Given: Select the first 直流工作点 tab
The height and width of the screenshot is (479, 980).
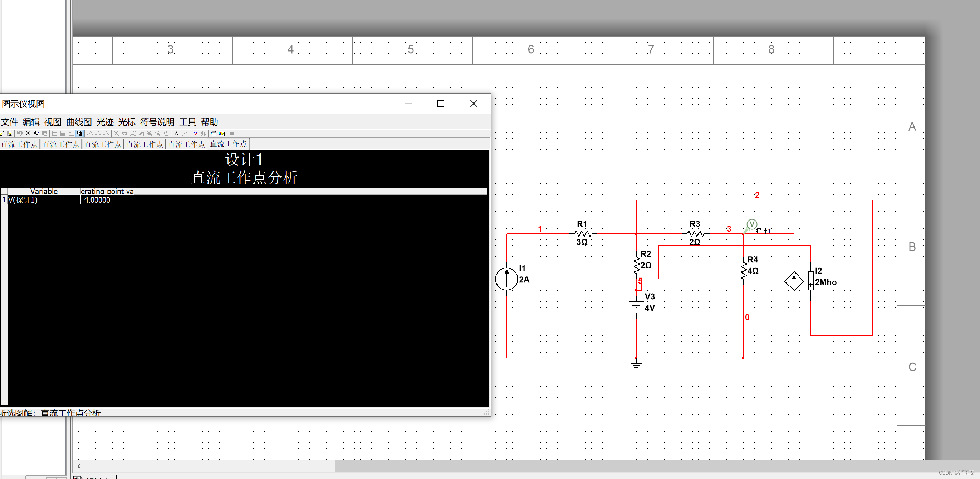Looking at the screenshot, I should [20, 144].
